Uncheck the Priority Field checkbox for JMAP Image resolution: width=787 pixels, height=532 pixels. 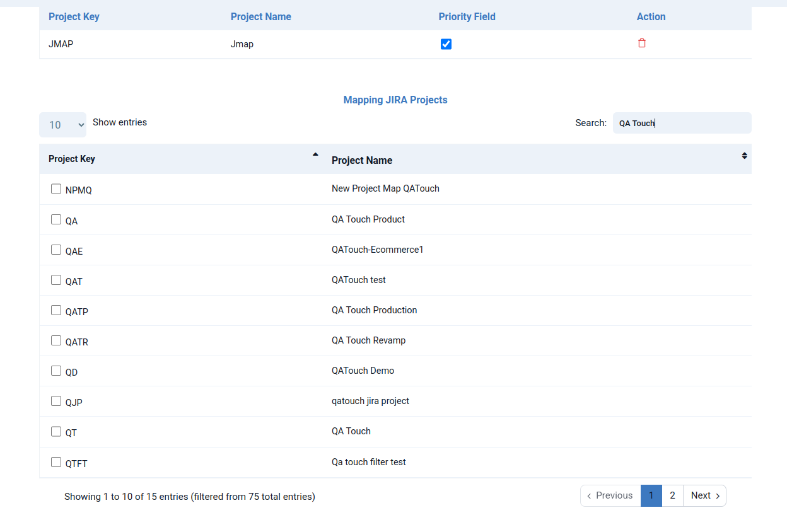coord(446,44)
